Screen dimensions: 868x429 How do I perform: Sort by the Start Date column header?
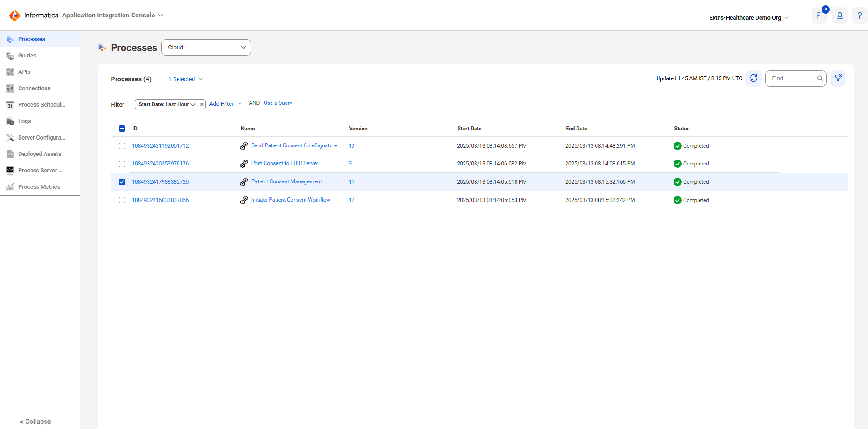pos(469,129)
